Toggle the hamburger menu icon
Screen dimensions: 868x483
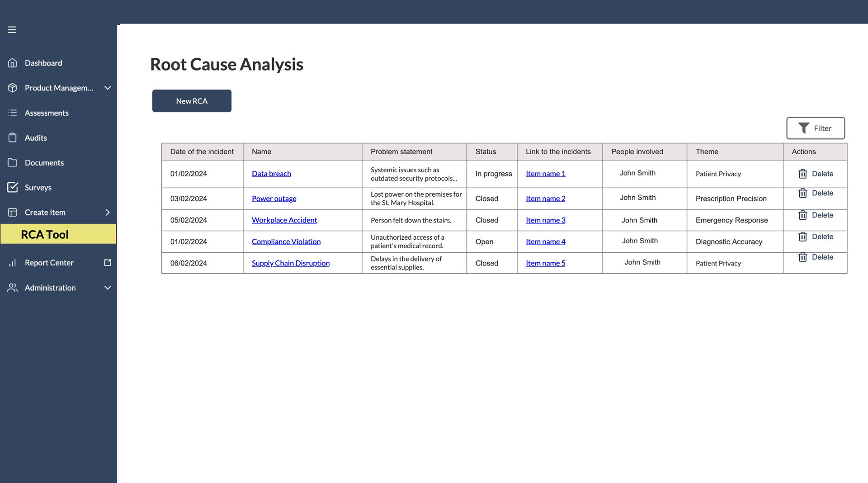tap(12, 30)
